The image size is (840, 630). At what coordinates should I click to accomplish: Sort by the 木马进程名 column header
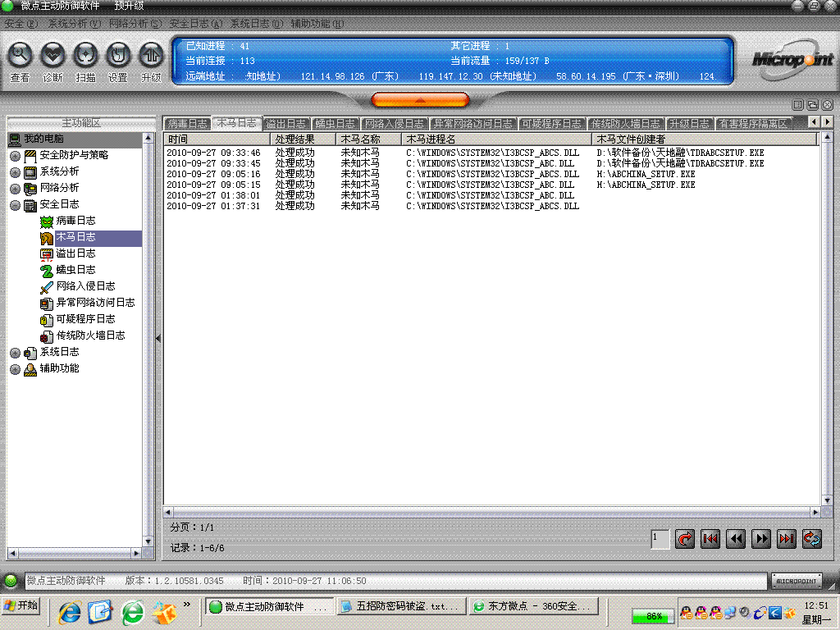[x=496, y=139]
